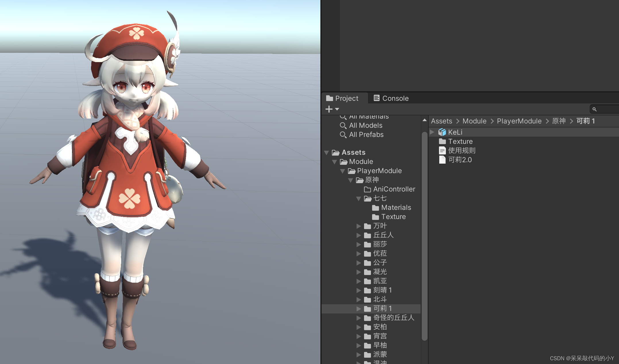
Task: Open the plus create-asset dropdown
Action: tap(332, 109)
